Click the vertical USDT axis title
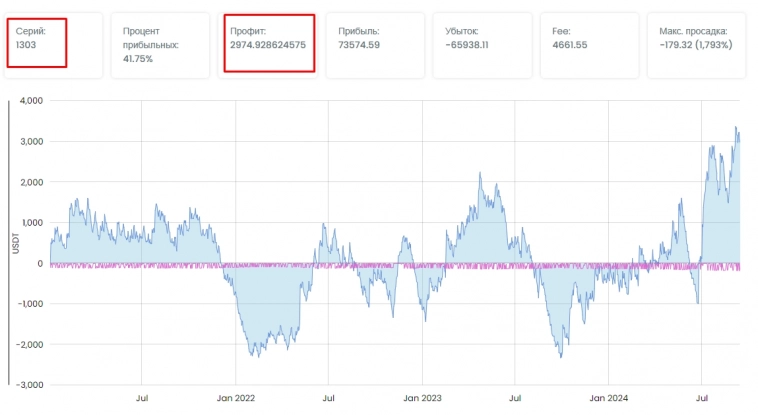This screenshot has height=415, width=758. (16, 243)
